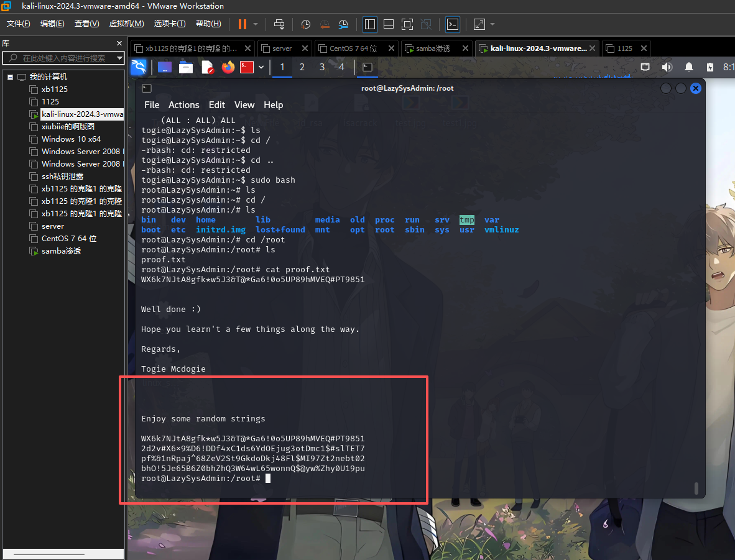Viewport: 735px width, 560px height.
Task: Launch Firefox from the Kali panel
Action: pyautogui.click(x=228, y=67)
